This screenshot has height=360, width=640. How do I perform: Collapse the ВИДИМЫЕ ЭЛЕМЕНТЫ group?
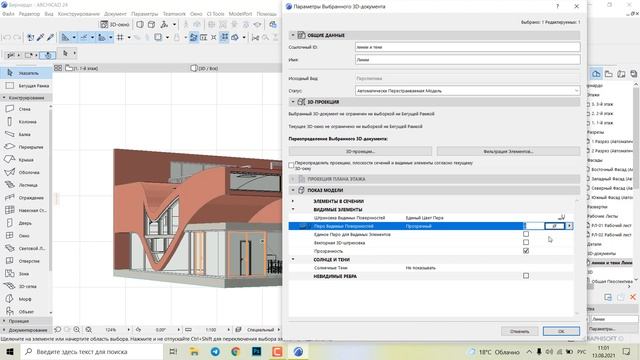(x=293, y=209)
